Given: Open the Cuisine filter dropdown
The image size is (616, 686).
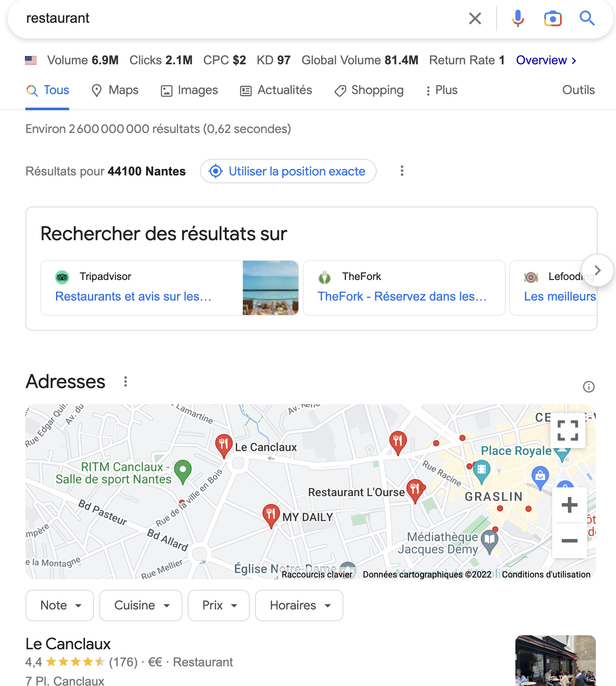Looking at the screenshot, I should pos(141,605).
